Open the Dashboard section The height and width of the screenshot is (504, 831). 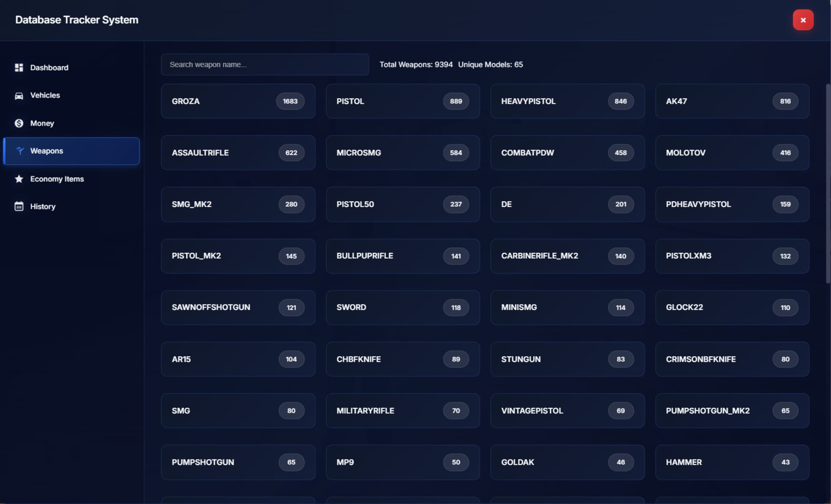click(x=71, y=67)
